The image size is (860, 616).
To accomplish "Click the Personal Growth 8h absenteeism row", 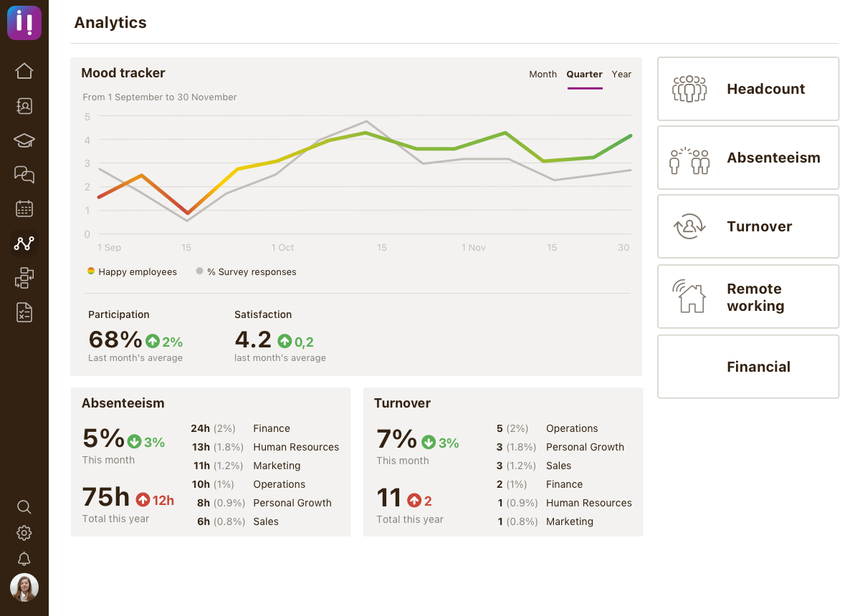I will point(265,503).
